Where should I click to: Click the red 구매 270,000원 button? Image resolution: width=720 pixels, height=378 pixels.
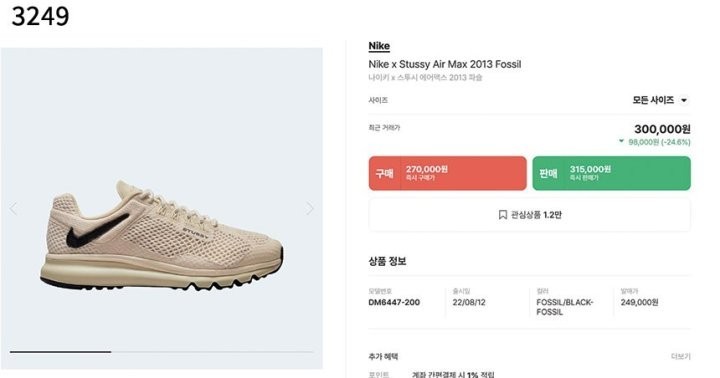[x=448, y=173]
